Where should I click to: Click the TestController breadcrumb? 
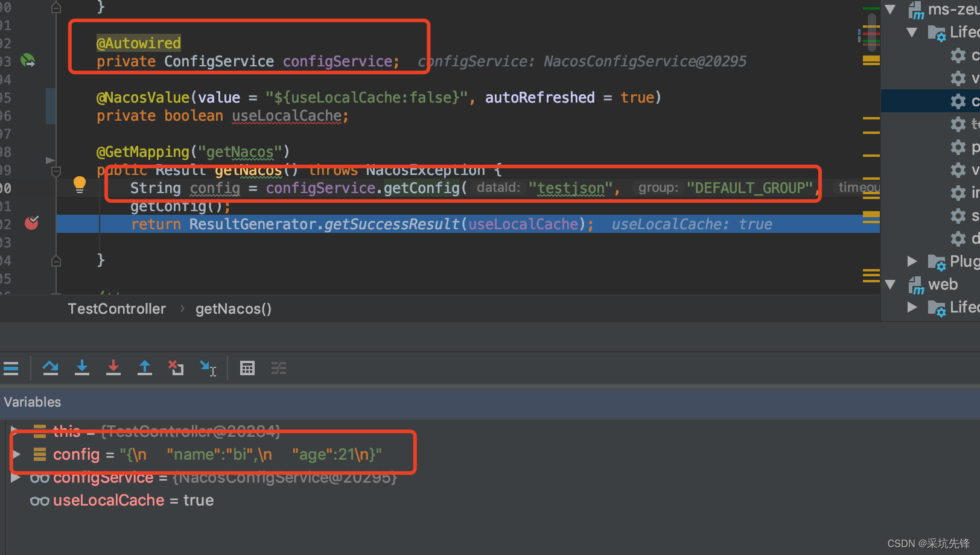click(116, 309)
